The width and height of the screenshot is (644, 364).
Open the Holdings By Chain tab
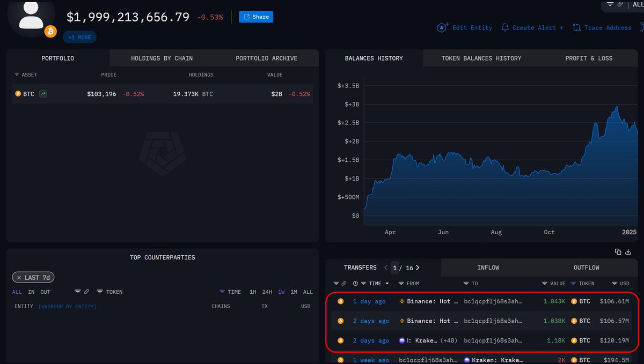162,58
